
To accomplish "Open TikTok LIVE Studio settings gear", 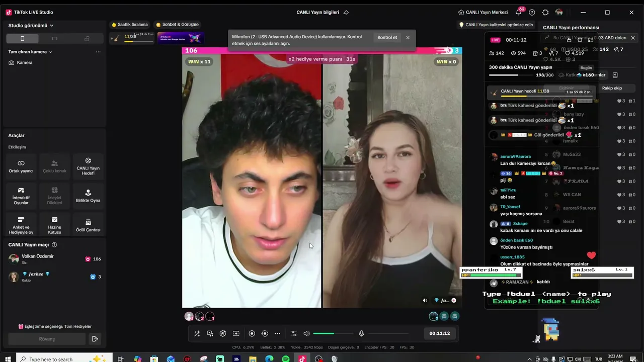I will (545, 12).
